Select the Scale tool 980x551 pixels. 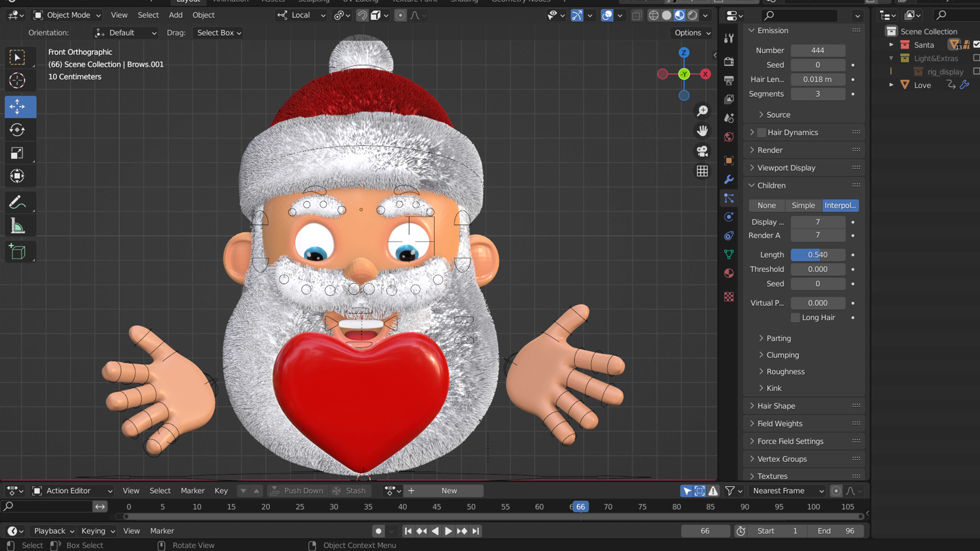pos(17,153)
